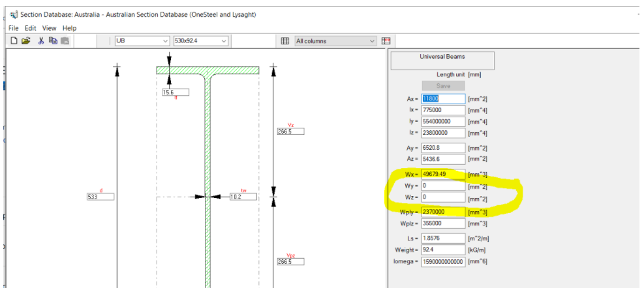
Task: Click the New file icon
Action: click(x=14, y=40)
